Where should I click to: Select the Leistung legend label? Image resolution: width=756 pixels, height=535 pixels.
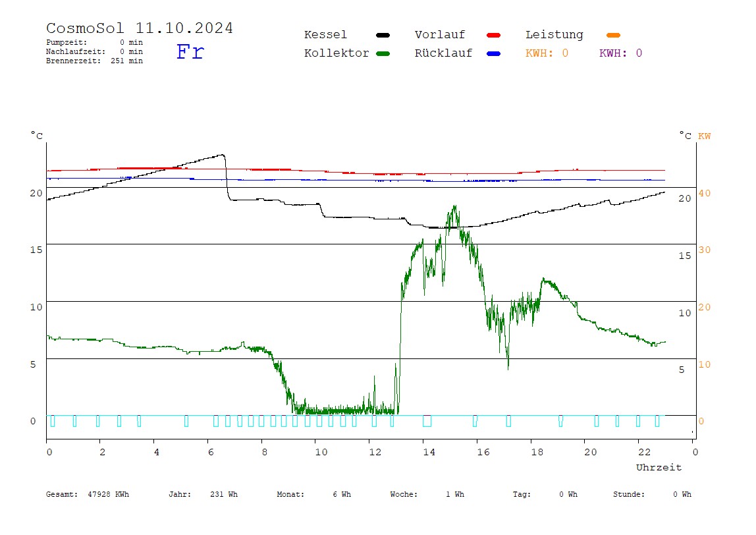pos(554,35)
